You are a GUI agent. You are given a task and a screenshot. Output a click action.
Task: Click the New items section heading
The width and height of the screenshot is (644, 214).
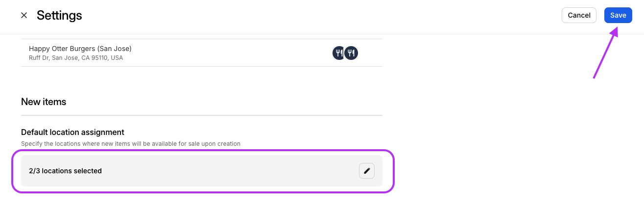click(x=44, y=102)
